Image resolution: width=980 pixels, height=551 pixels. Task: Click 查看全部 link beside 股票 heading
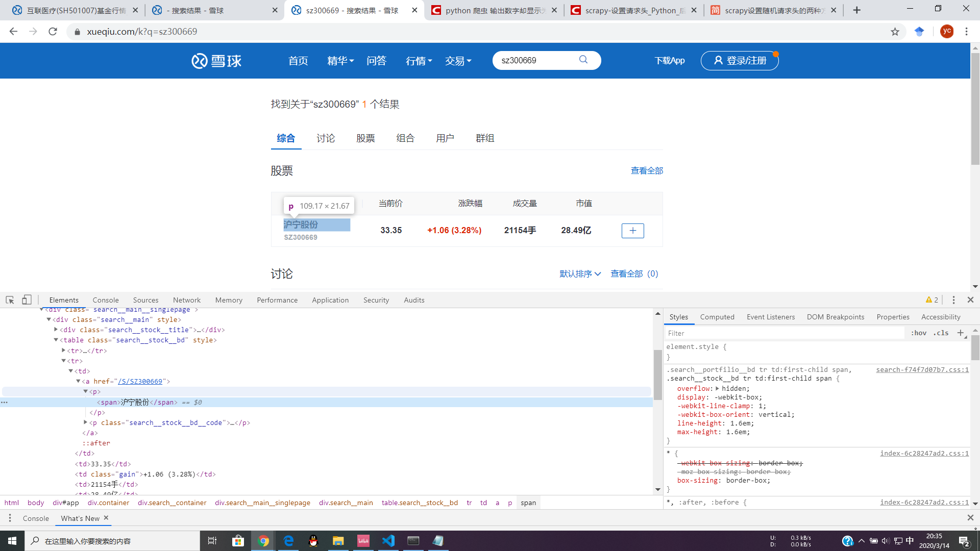pos(647,171)
